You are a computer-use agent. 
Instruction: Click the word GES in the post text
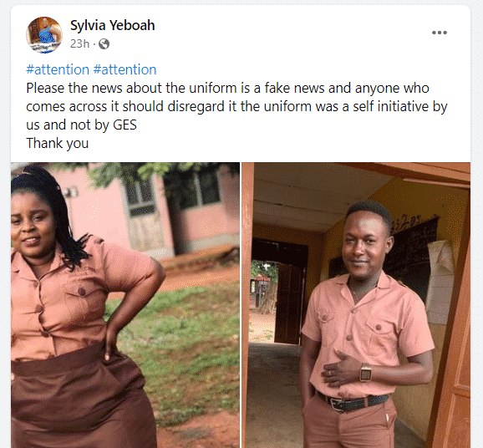point(125,125)
